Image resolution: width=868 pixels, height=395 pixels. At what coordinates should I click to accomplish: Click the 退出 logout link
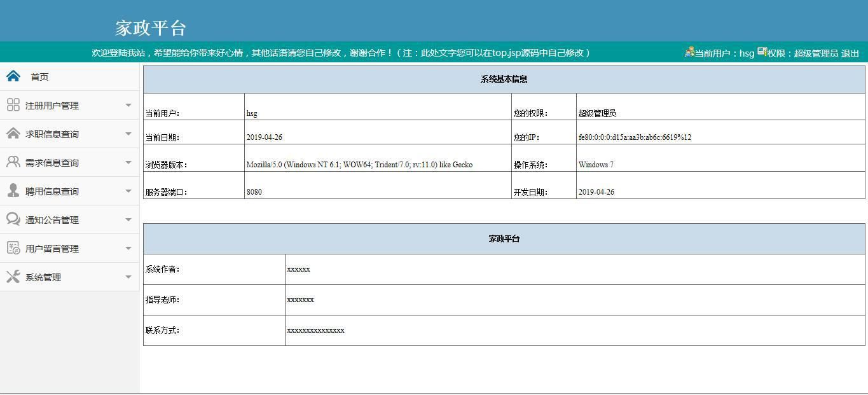coord(850,53)
